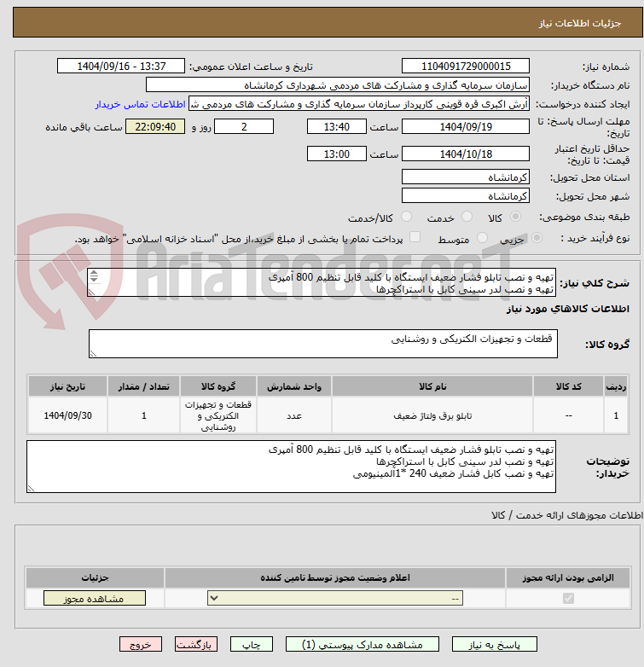Click the استان محل تحویل field

pyautogui.click(x=466, y=177)
